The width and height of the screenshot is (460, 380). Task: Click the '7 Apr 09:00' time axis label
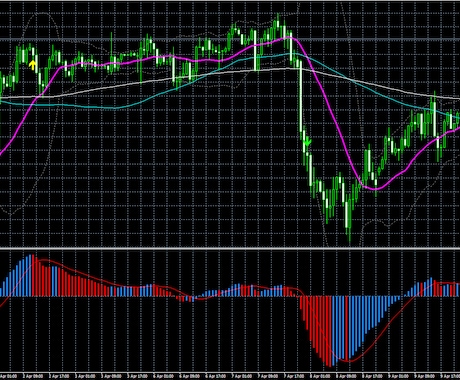(x=268, y=376)
